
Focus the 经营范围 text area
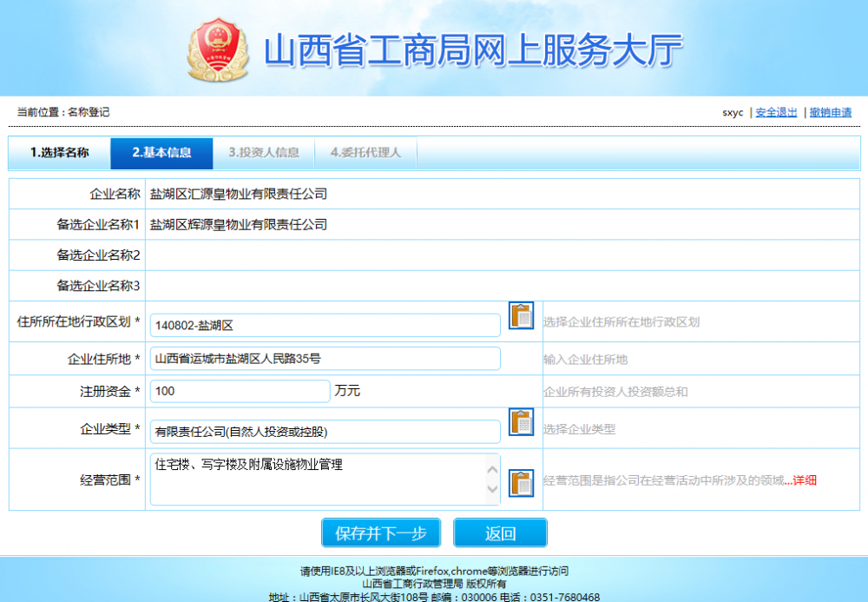coord(316,479)
